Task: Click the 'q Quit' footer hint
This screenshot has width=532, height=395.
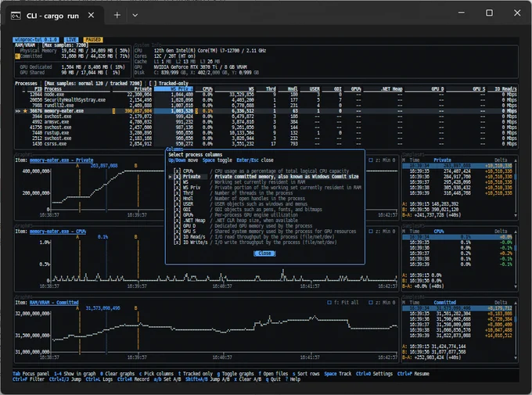Action: [x=274, y=379]
